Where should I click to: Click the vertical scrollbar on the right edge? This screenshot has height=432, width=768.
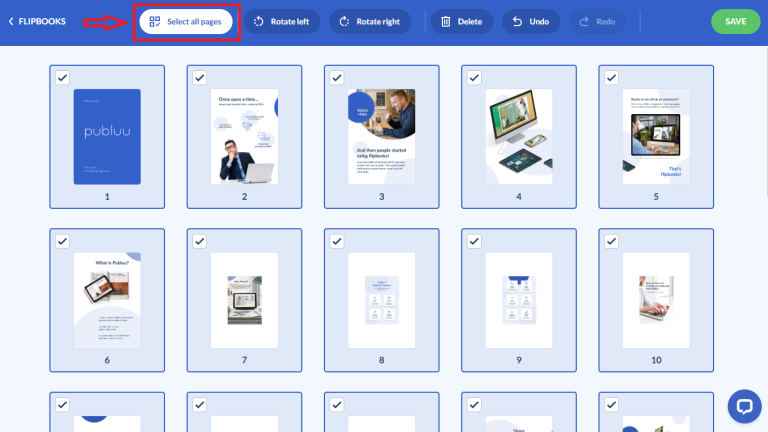click(766, 122)
